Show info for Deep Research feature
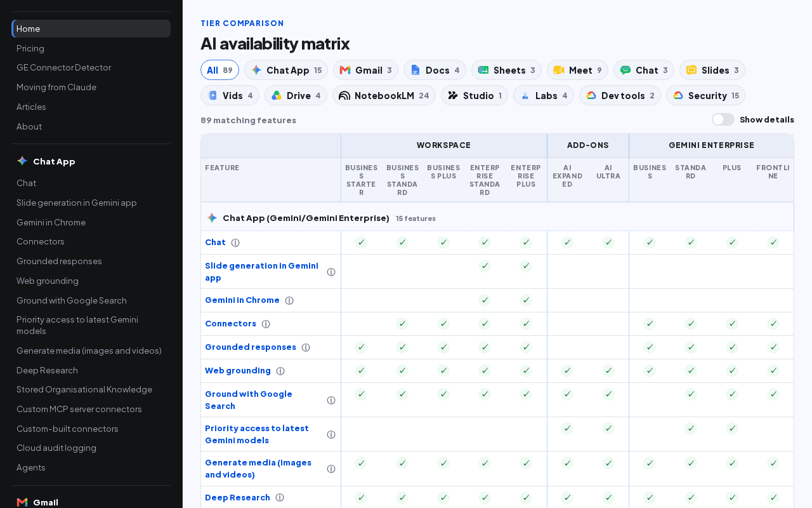This screenshot has height=508, width=812. (280, 498)
